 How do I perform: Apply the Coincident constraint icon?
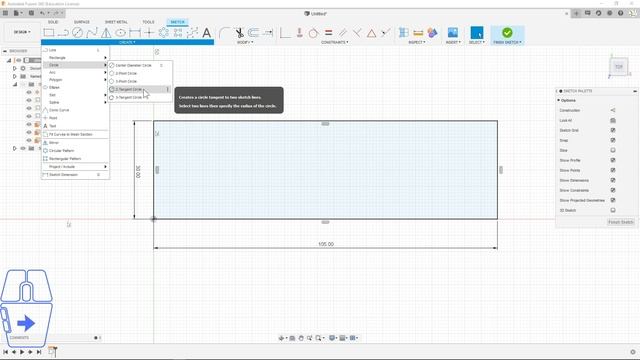[300, 33]
